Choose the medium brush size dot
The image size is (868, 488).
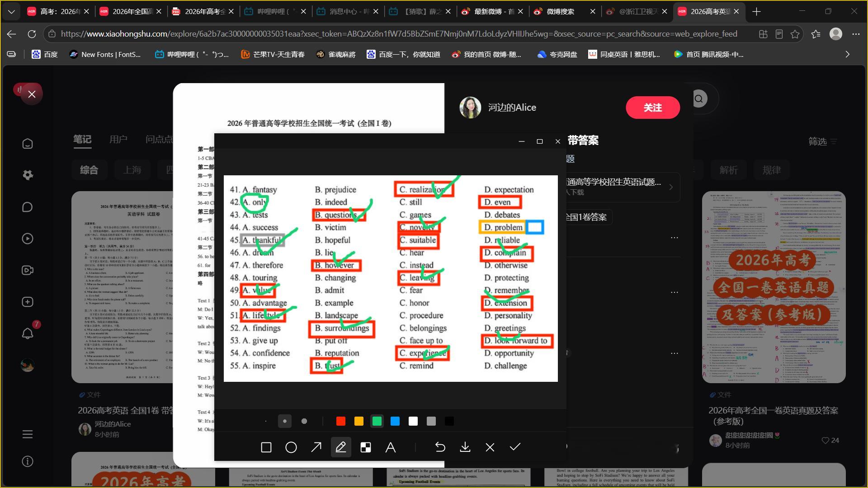click(x=285, y=421)
